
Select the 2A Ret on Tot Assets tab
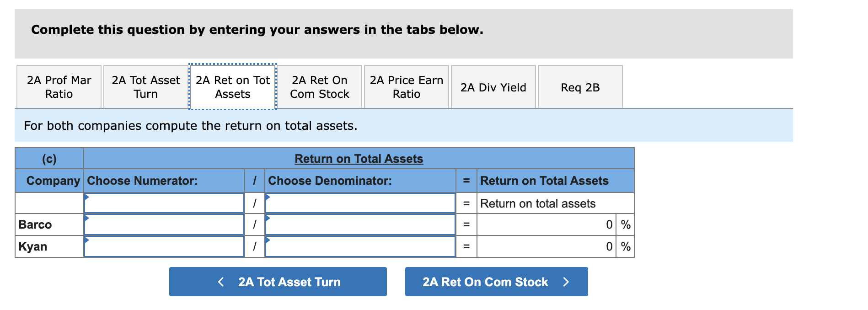tap(232, 86)
